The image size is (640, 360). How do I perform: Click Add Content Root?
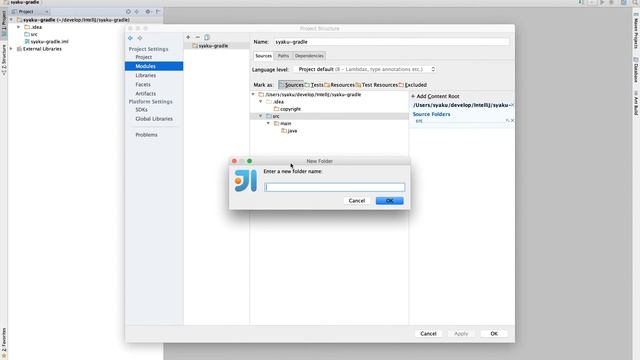[435, 96]
